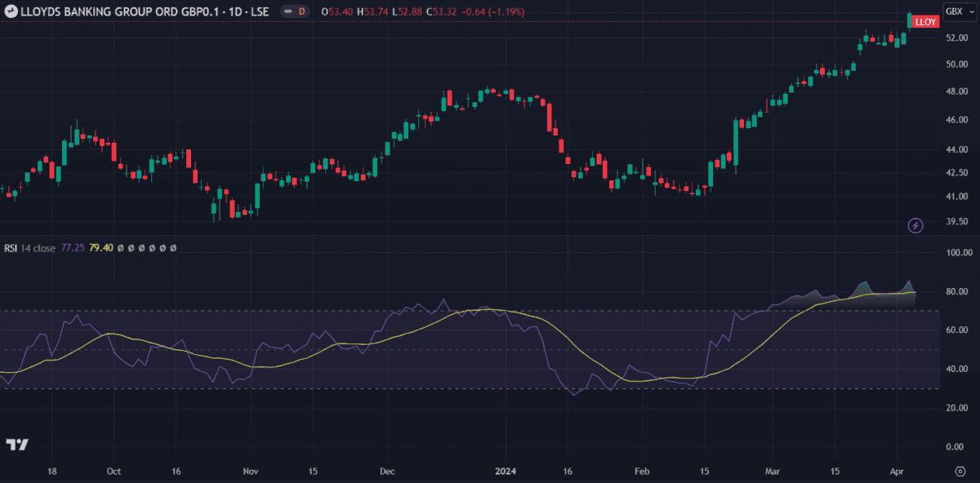
Task: Click the TradingView logo in bottom-left
Action: 17,445
